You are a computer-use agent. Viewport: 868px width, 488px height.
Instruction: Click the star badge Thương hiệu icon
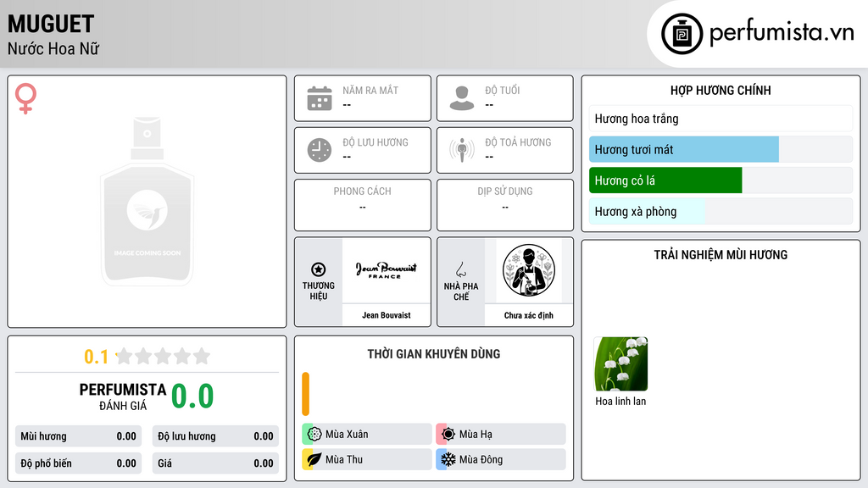click(x=319, y=269)
